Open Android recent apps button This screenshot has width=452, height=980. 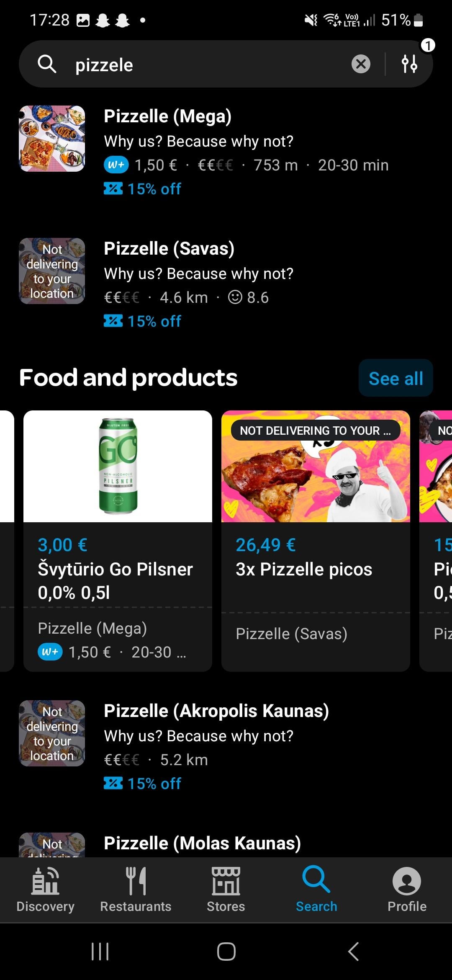point(100,952)
